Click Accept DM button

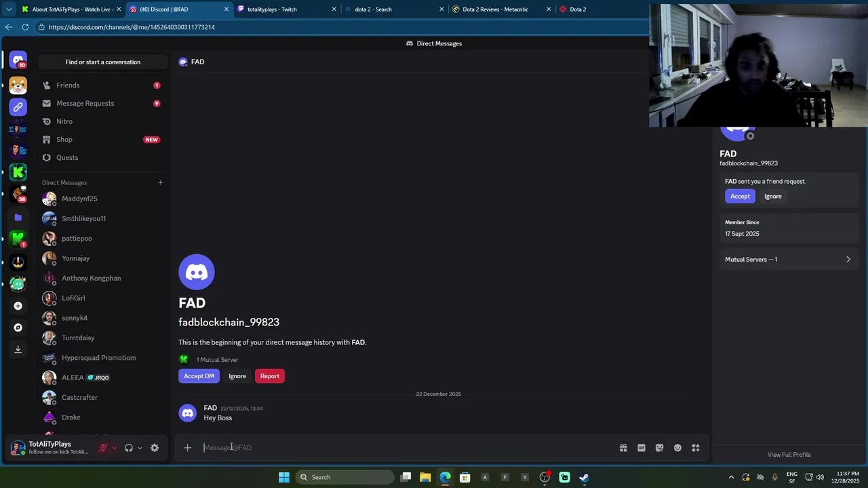click(x=199, y=376)
